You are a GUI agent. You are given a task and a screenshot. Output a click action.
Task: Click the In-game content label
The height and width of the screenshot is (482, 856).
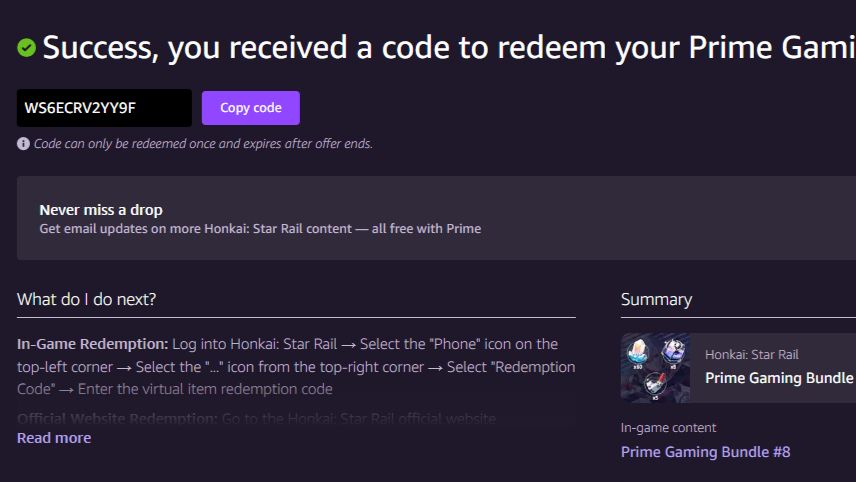point(668,428)
